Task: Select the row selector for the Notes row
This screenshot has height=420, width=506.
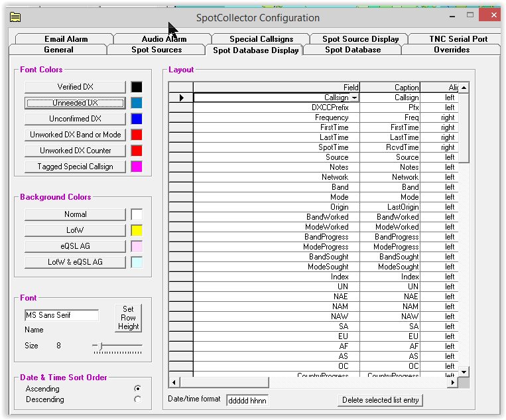Action: (x=181, y=167)
